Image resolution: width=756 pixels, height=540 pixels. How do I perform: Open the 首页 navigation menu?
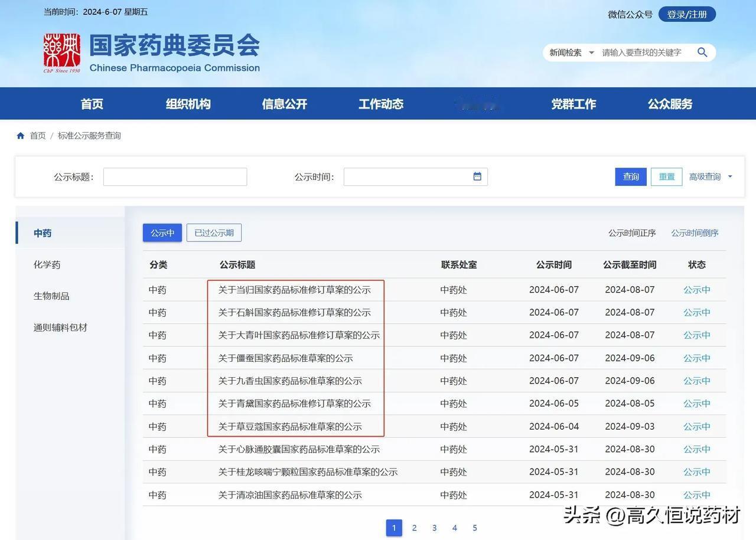click(x=92, y=104)
